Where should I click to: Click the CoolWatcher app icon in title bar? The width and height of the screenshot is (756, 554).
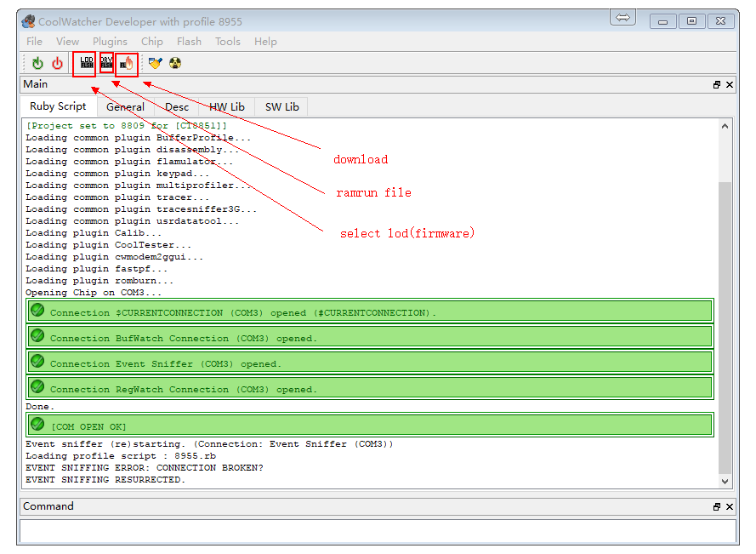point(29,21)
